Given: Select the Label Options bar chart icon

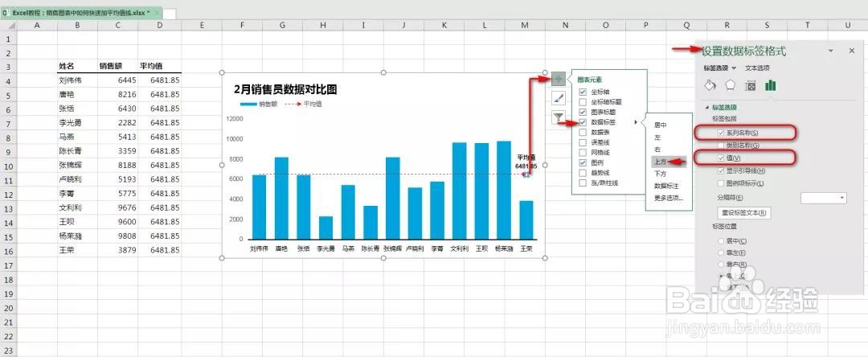Looking at the screenshot, I should coord(771,85).
